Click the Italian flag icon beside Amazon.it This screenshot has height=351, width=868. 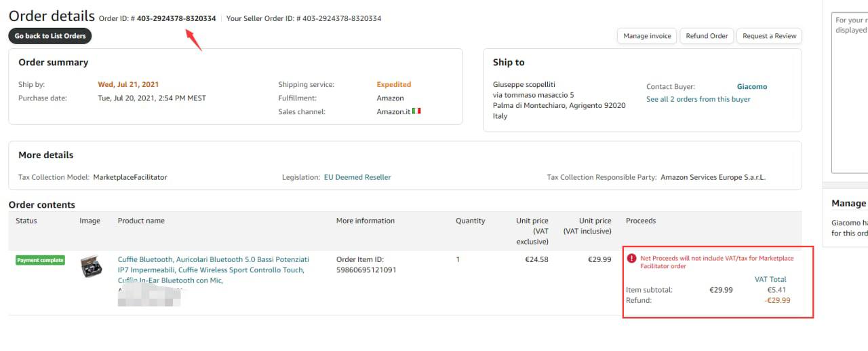coord(416,111)
